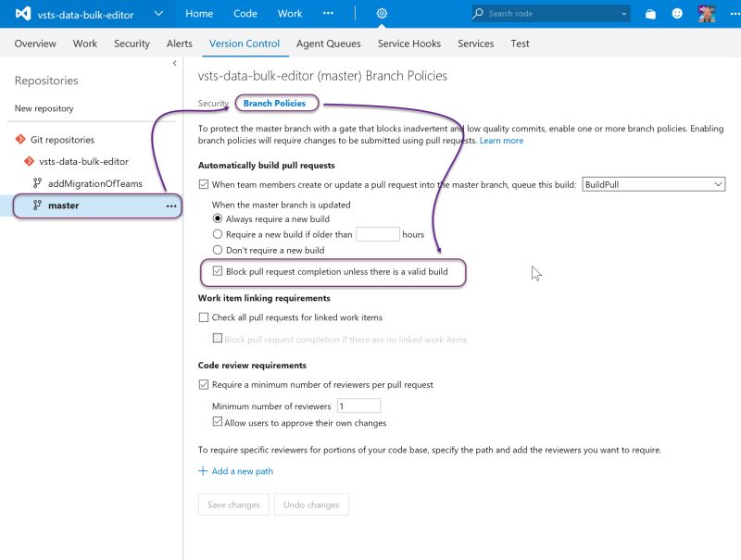
Task: Toggle queue build on pull request checkbox
Action: coord(204,184)
